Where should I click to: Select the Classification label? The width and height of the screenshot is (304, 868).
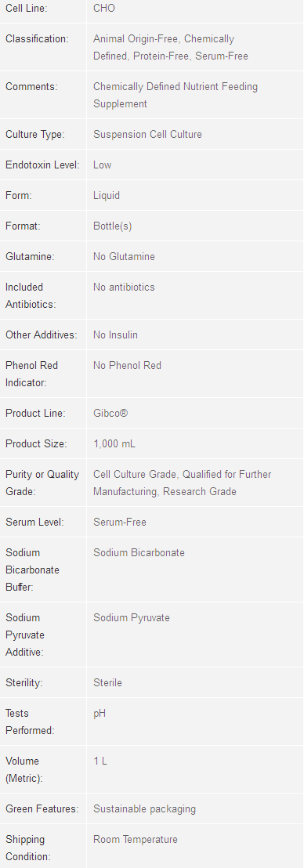pyautogui.click(x=37, y=38)
